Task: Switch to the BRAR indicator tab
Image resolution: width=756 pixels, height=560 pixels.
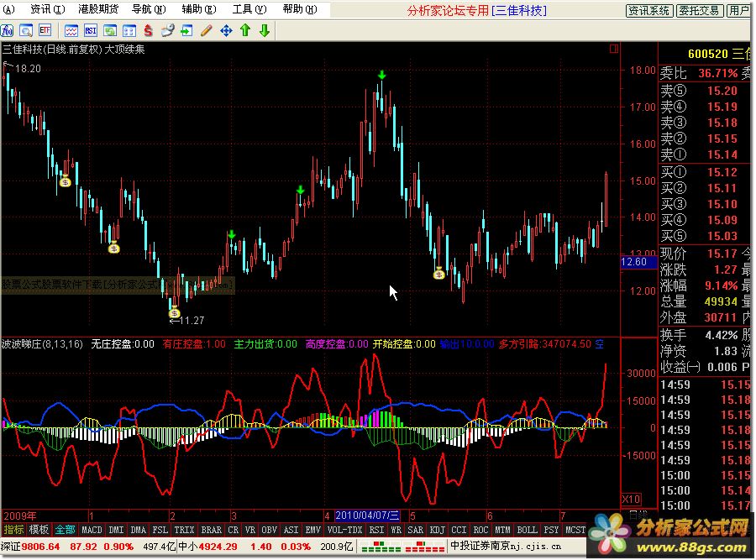Action: click(211, 530)
